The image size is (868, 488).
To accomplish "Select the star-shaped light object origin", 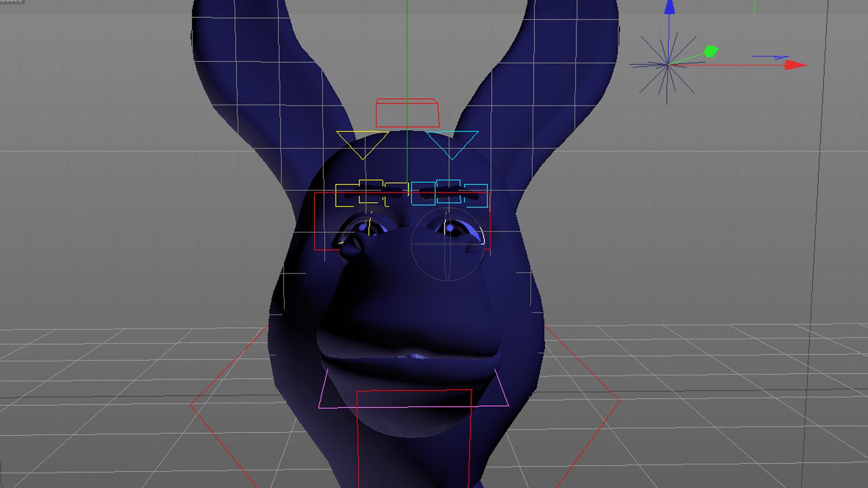I will [x=667, y=65].
